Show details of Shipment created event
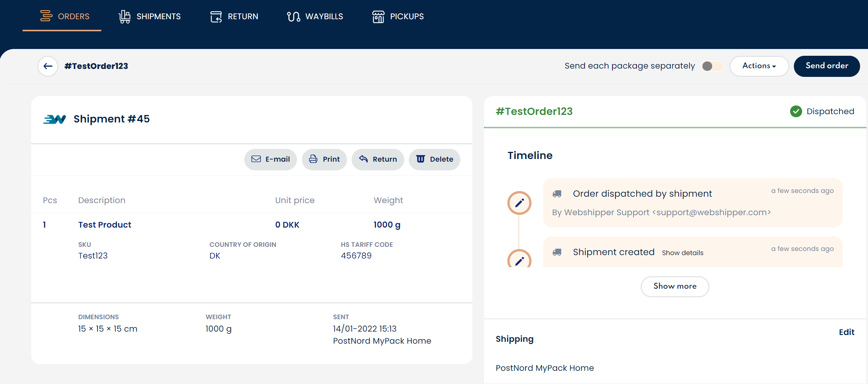Viewport: 868px width, 384px height. (x=682, y=253)
